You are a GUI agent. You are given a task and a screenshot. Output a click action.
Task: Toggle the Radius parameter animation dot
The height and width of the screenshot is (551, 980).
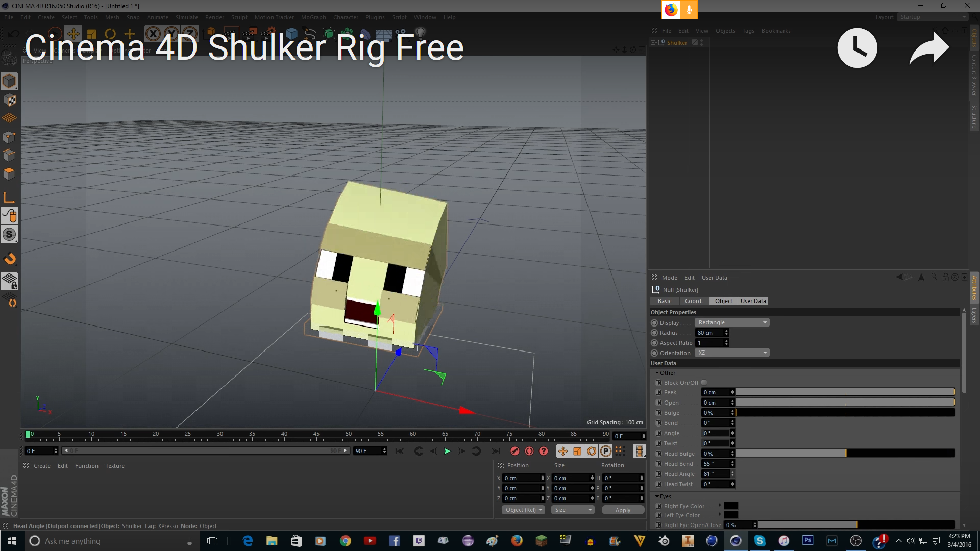pyautogui.click(x=654, y=333)
